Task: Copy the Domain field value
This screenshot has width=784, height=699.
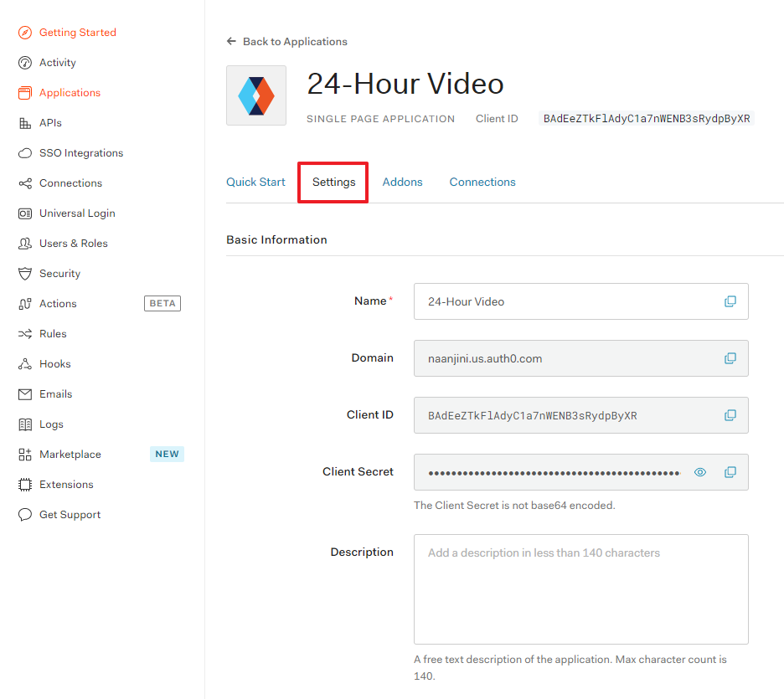Action: 730,358
